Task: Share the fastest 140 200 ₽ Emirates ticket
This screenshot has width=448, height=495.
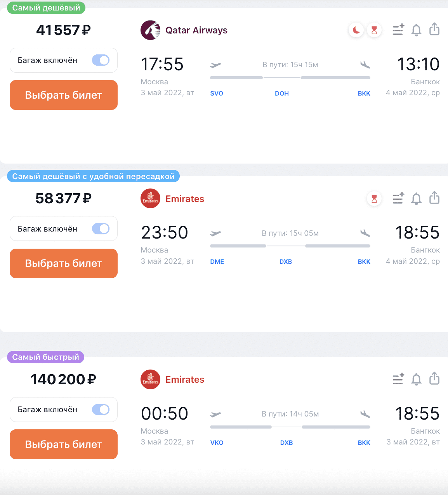Action: (x=434, y=378)
